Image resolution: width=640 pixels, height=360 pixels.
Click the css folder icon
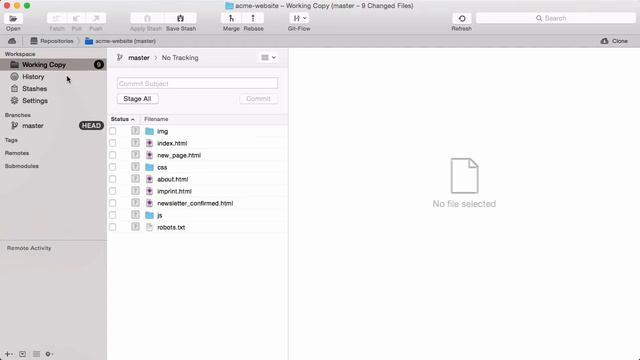[x=149, y=167]
